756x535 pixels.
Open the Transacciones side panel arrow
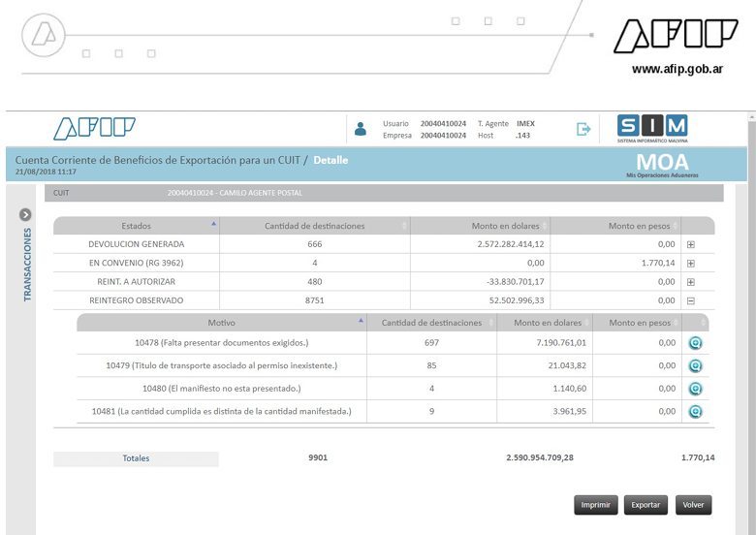coord(26,214)
